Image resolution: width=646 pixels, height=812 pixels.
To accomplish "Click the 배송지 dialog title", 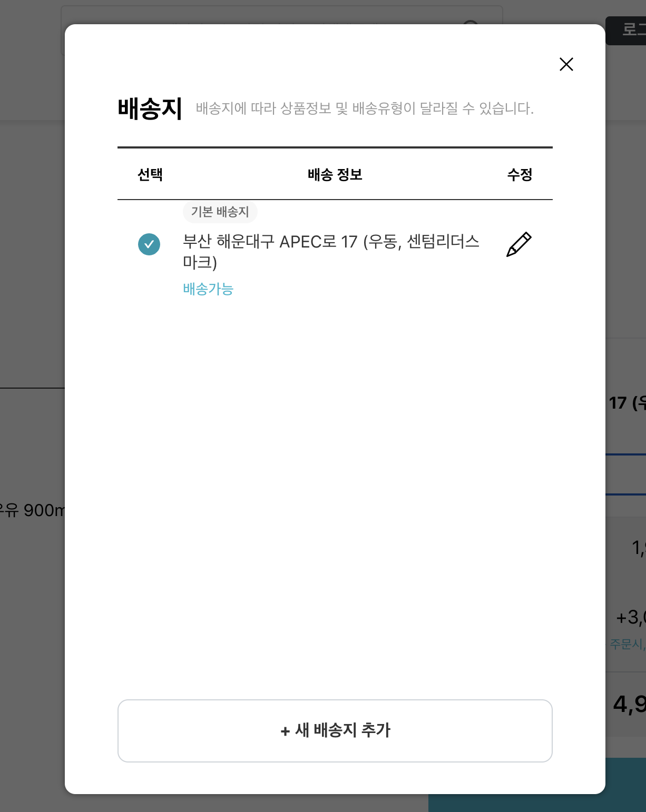I will [150, 108].
